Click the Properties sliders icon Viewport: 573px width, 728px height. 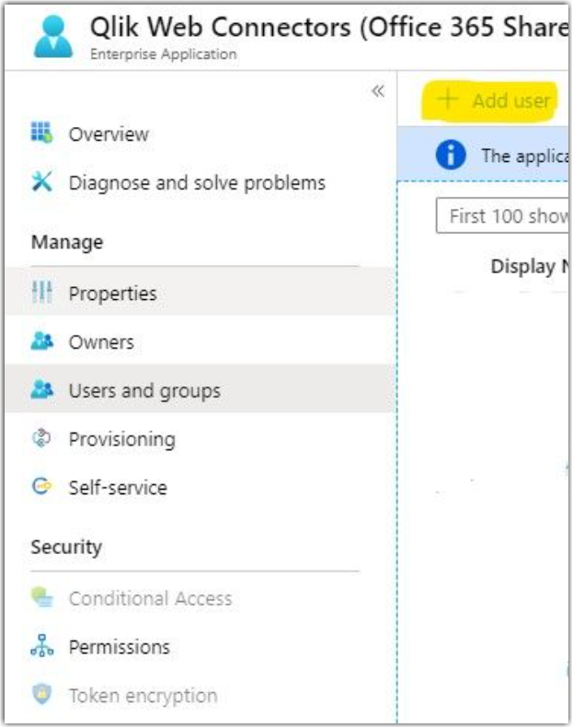pyautogui.click(x=42, y=294)
